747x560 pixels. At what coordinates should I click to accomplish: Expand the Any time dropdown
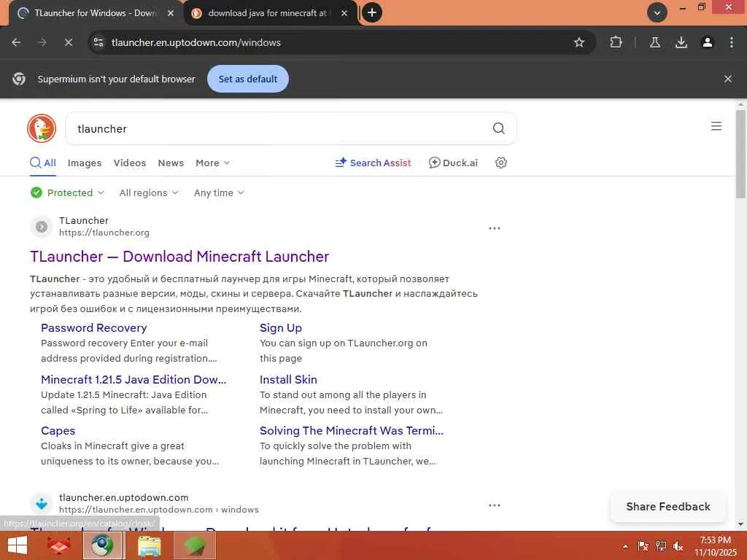point(219,192)
